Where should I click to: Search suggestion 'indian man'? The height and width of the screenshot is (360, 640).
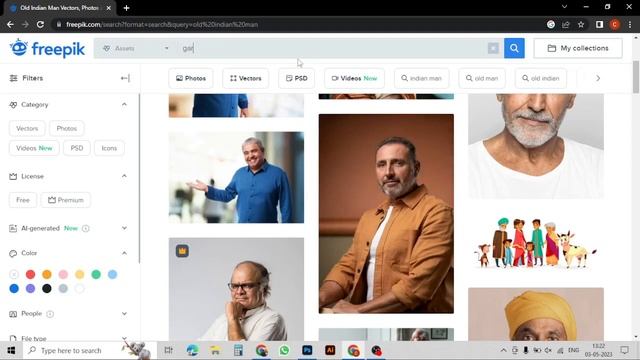coord(422,78)
